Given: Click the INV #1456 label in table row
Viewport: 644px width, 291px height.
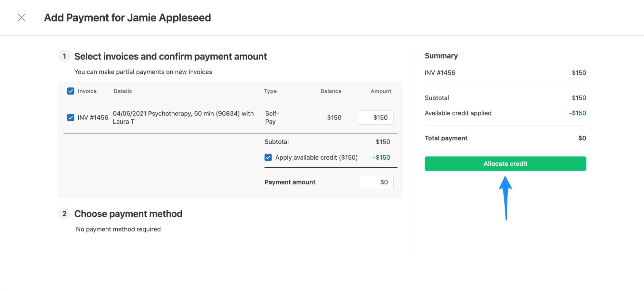Looking at the screenshot, I should pos(93,117).
